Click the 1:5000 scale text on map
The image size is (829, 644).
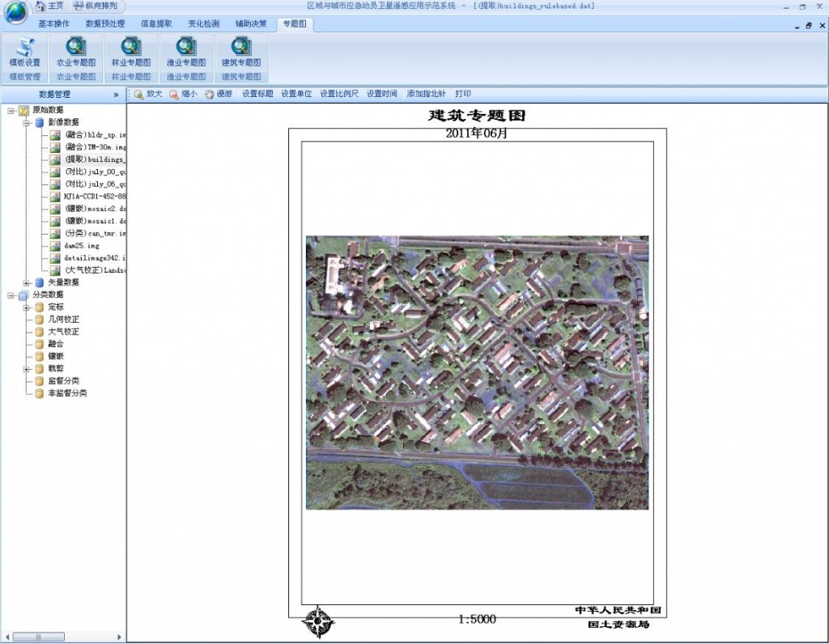point(477,619)
